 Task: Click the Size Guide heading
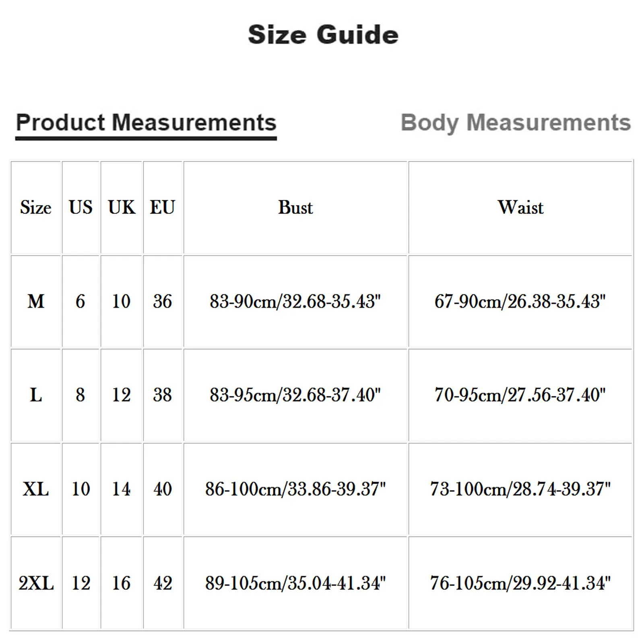[323, 35]
